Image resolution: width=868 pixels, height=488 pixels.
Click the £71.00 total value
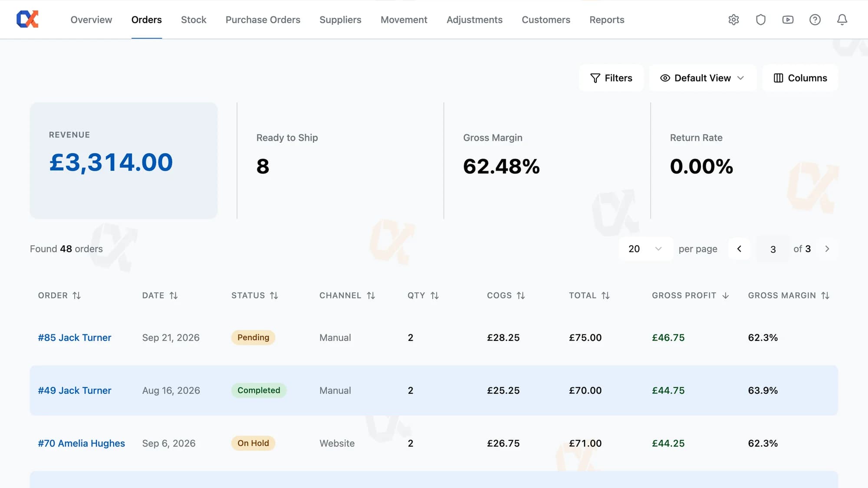point(585,443)
